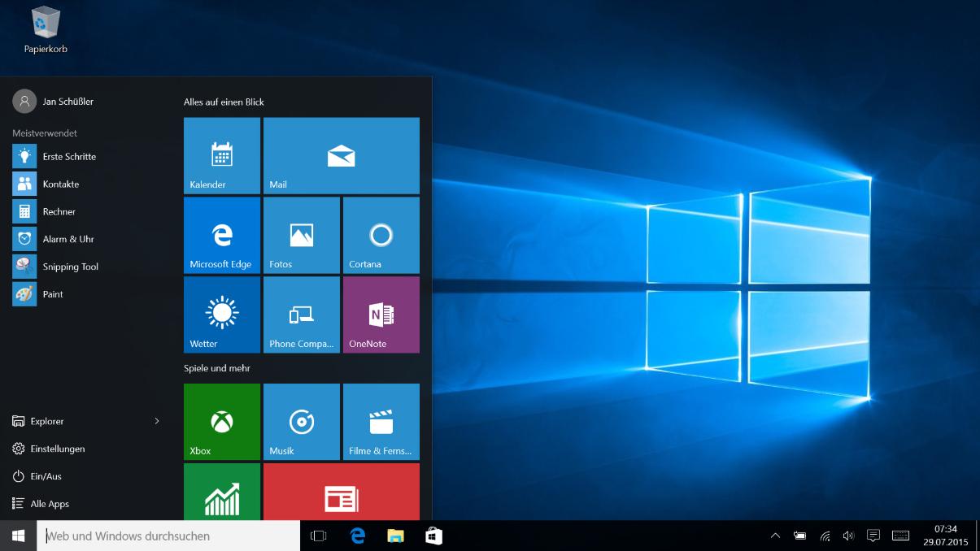Open the Papierkorb desktop icon

point(46,30)
